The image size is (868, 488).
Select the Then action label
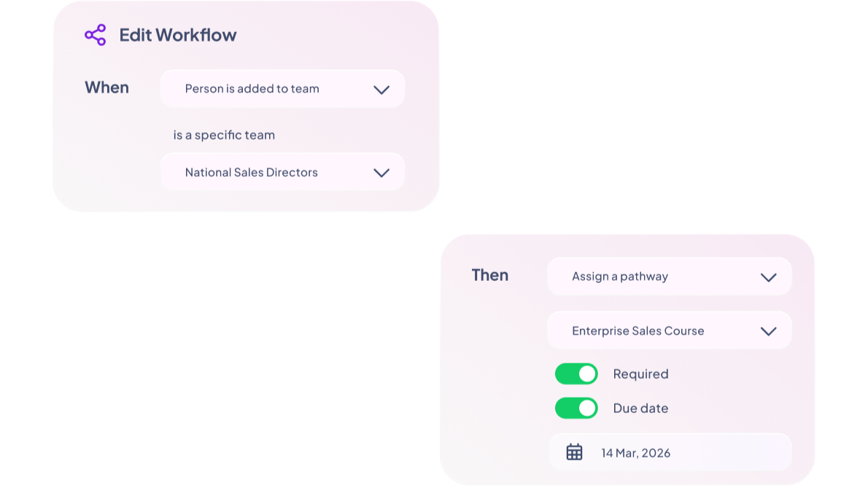tap(489, 275)
